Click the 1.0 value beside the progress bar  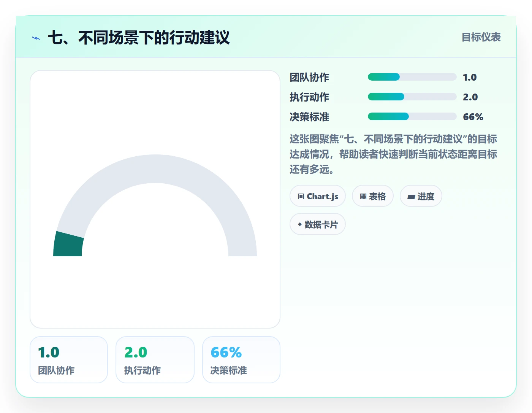[x=470, y=78]
